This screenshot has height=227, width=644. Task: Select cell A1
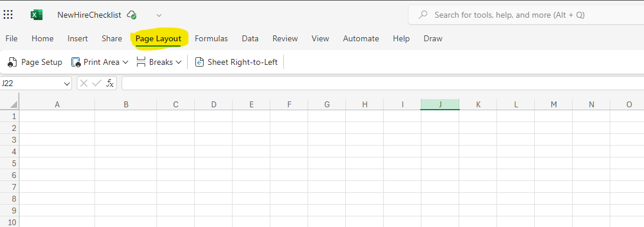click(57, 116)
